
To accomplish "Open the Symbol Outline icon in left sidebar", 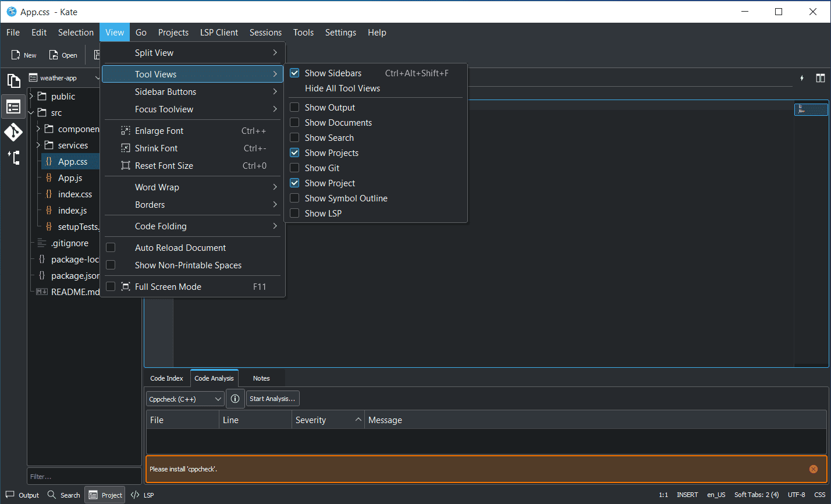I will (x=13, y=157).
